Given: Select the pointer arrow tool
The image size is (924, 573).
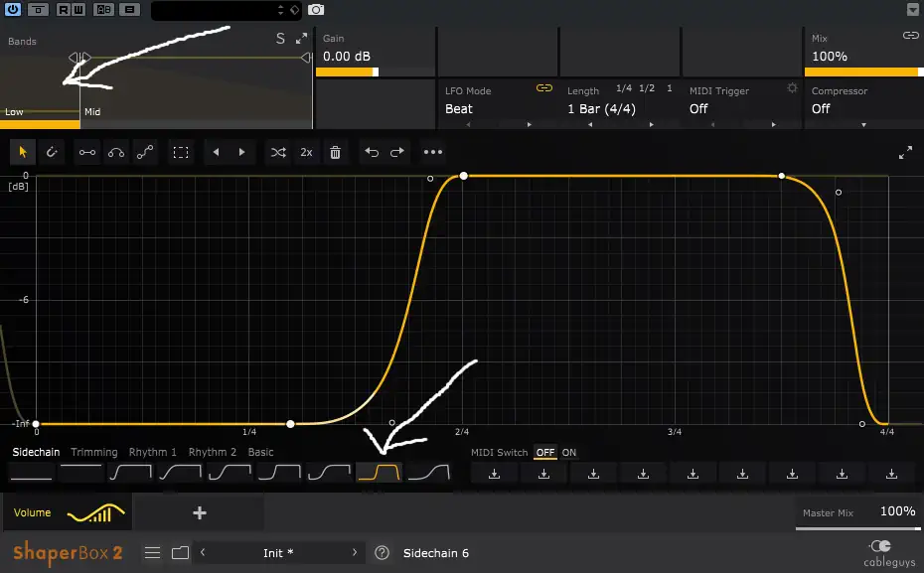Looking at the screenshot, I should click(23, 152).
